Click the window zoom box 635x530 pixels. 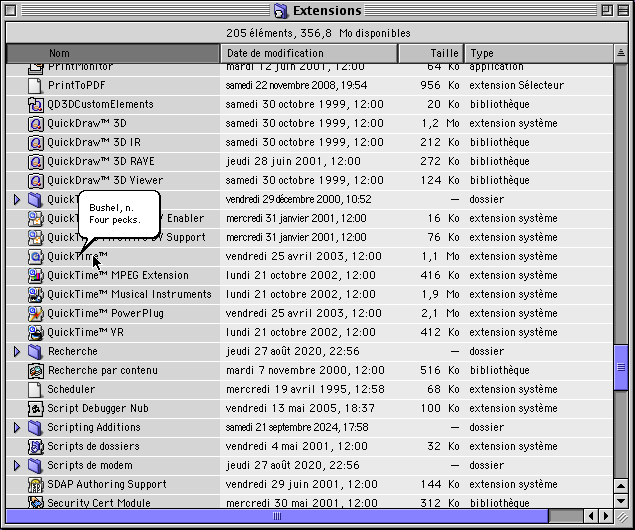[x=607, y=11]
